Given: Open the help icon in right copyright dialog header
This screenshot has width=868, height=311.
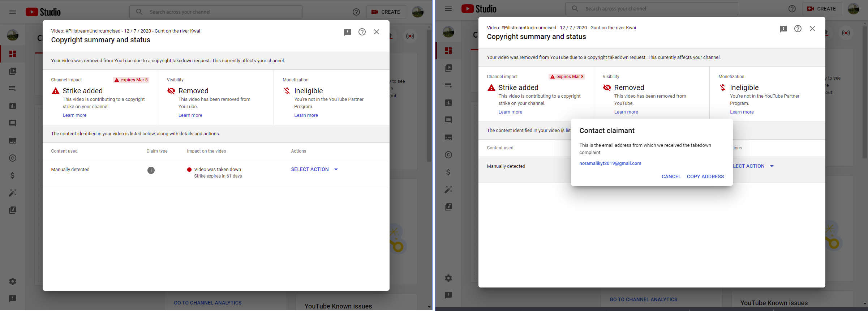Looking at the screenshot, I should pos(798,29).
